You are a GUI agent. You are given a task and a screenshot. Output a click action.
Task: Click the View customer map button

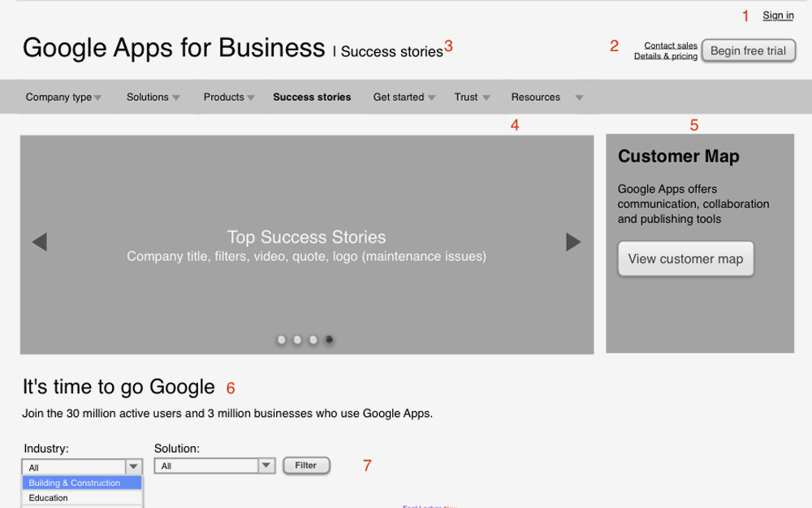pos(685,258)
